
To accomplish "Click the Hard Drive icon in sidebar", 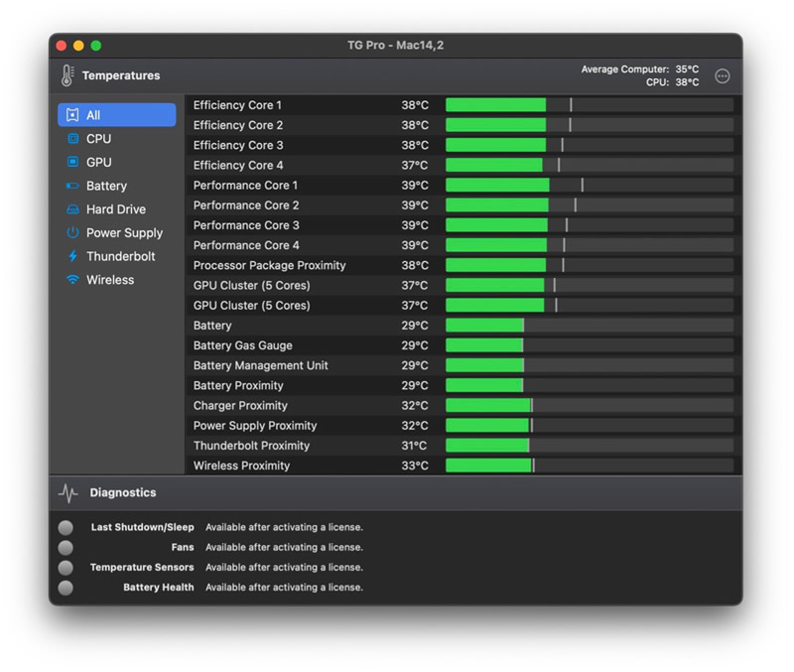I will pos(72,209).
